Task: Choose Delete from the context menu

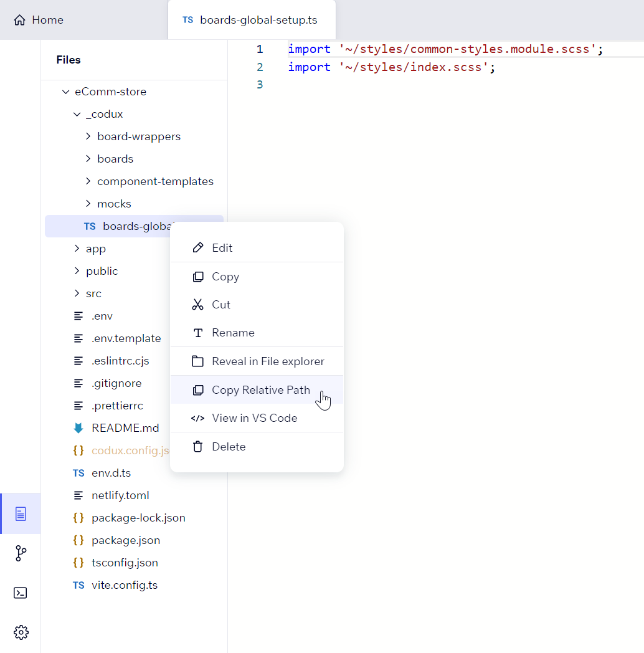Action: pos(257,446)
